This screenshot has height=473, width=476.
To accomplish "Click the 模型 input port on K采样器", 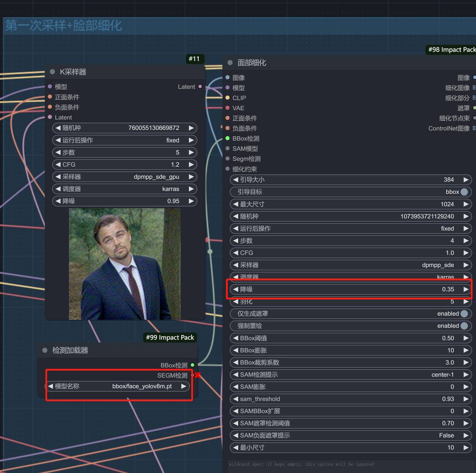I will [x=50, y=87].
